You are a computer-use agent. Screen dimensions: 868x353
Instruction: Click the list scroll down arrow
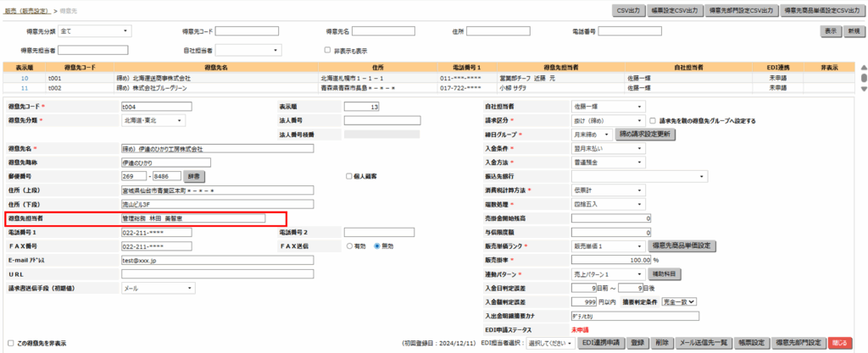tap(863, 89)
